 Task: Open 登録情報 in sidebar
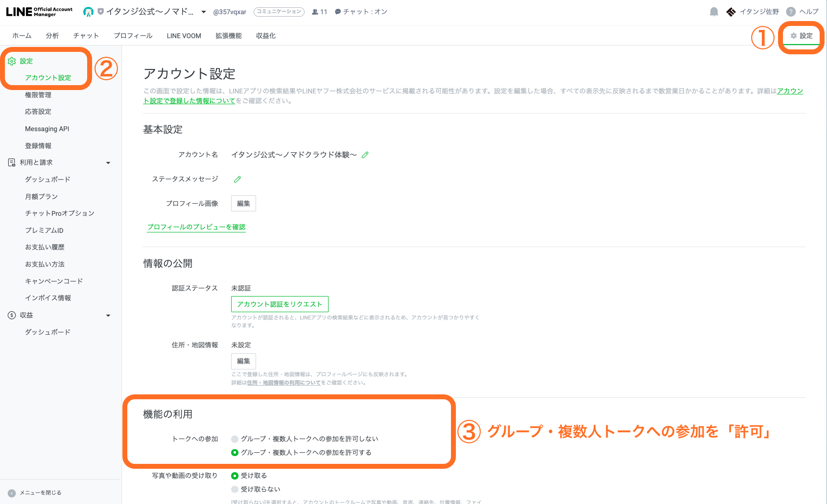(x=38, y=146)
